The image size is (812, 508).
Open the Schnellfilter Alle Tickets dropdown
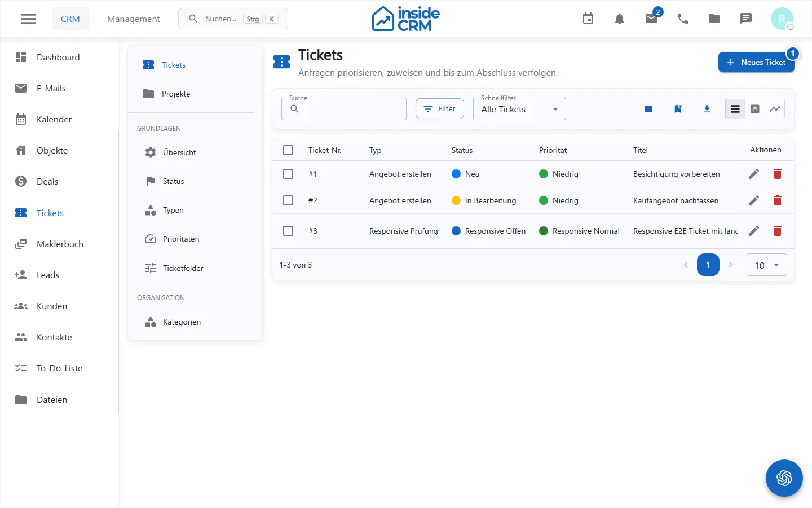pos(519,109)
